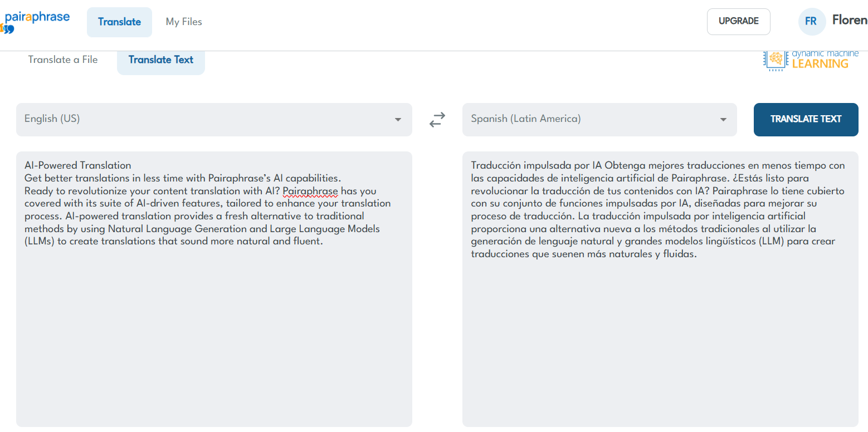868x432 pixels.
Task: Click the Dynamic Machine Learning badge
Action: (811, 60)
